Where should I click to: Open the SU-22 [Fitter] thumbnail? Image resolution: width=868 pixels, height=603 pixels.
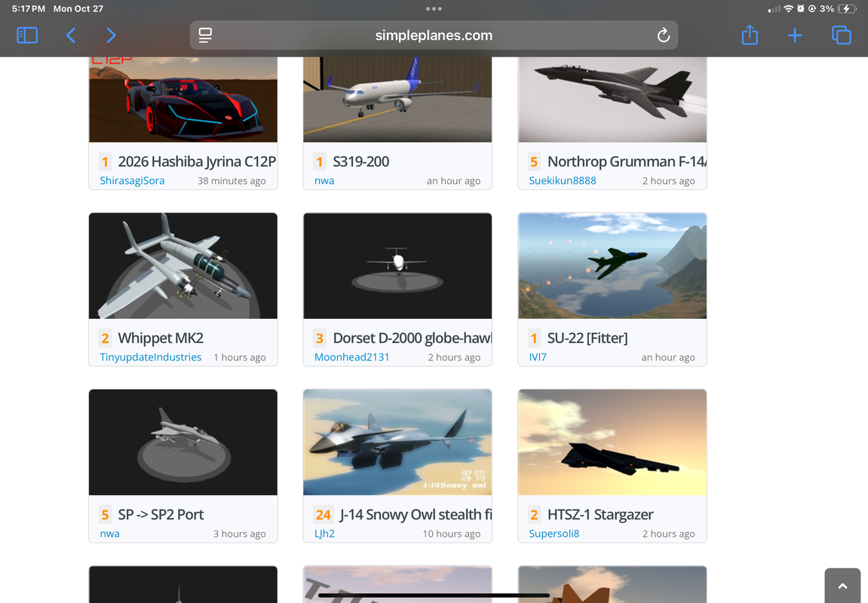[612, 265]
